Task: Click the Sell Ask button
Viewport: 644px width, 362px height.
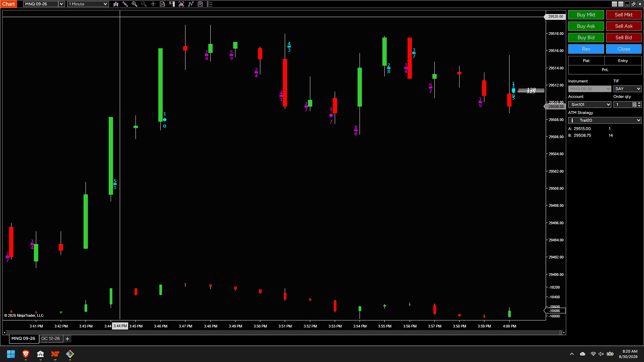Action: [x=624, y=26]
